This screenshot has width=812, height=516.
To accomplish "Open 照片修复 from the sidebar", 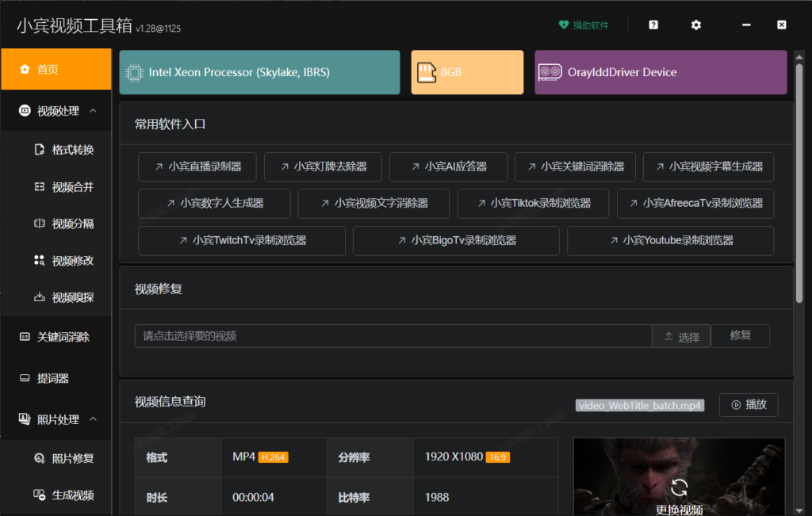I will 72,459.
